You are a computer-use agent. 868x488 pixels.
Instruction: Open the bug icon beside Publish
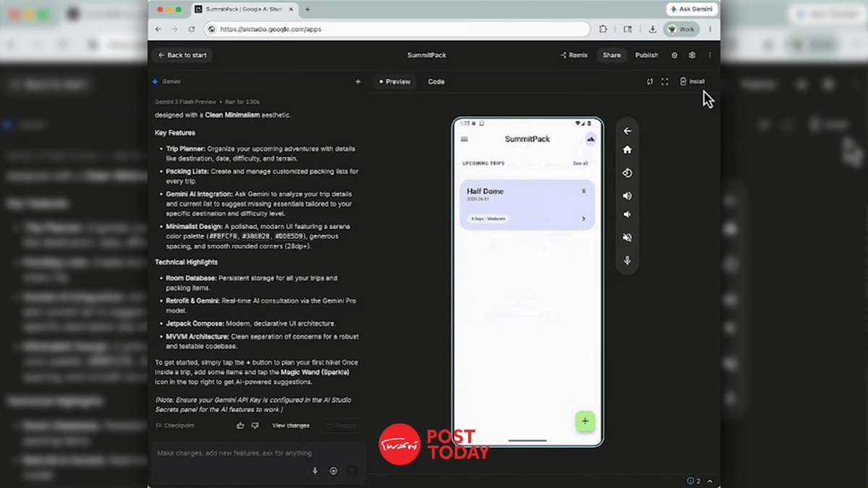pyautogui.click(x=674, y=55)
